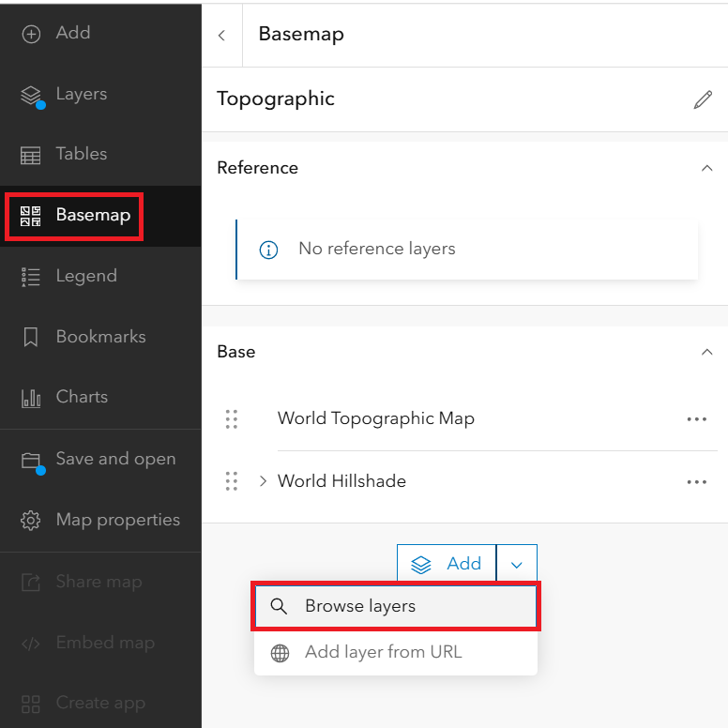Open the Tables grid icon
Image resolution: width=728 pixels, height=728 pixels.
[31, 156]
